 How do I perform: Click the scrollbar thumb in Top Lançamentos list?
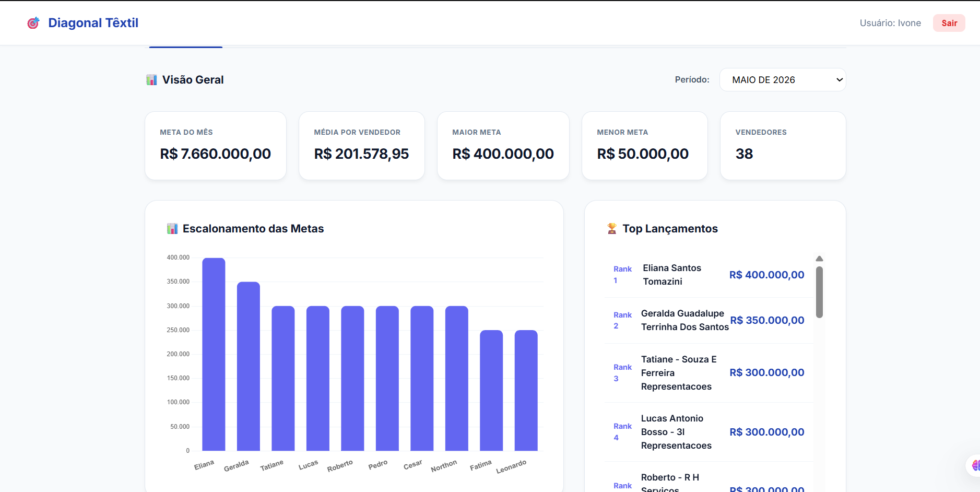coord(819,292)
